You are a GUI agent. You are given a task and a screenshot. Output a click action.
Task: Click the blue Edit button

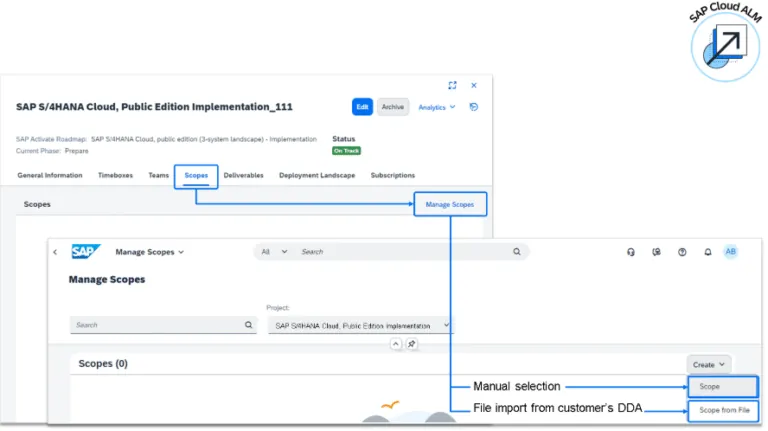coord(362,107)
